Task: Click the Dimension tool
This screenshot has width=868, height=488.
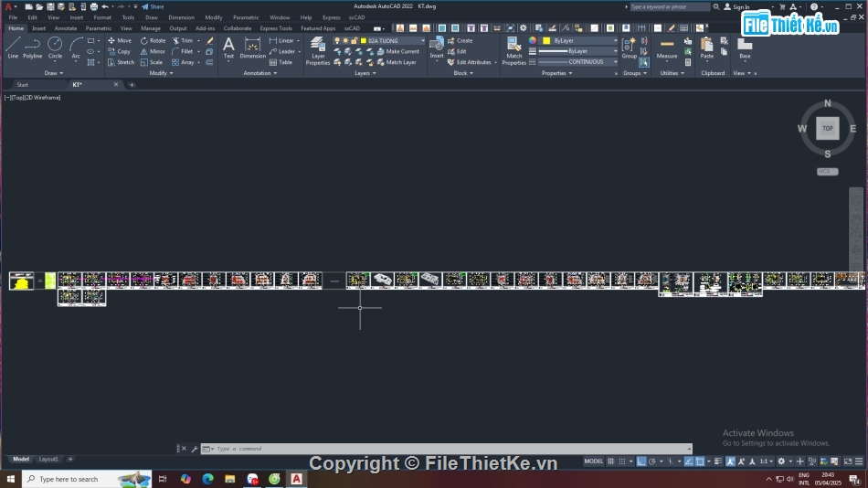Action: pos(252,48)
